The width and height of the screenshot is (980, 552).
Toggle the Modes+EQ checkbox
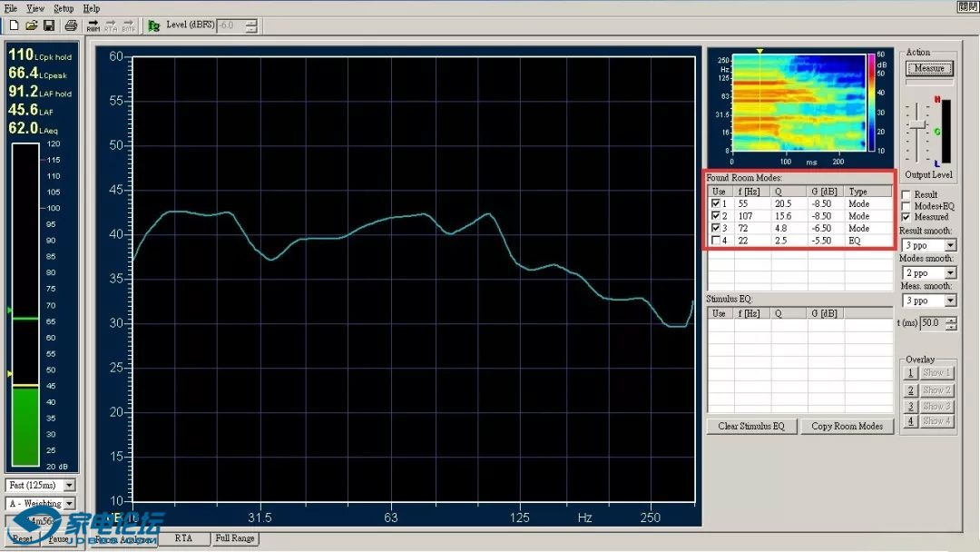[906, 206]
